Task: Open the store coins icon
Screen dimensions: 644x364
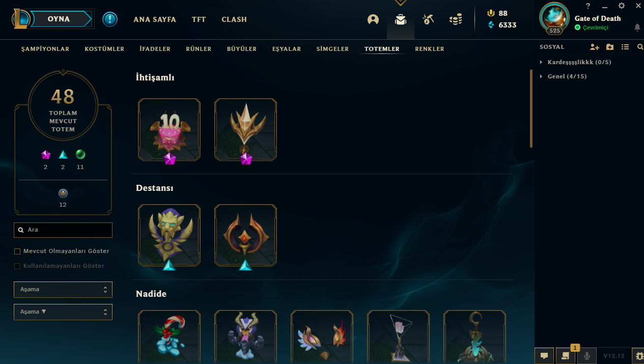Action: (x=456, y=20)
